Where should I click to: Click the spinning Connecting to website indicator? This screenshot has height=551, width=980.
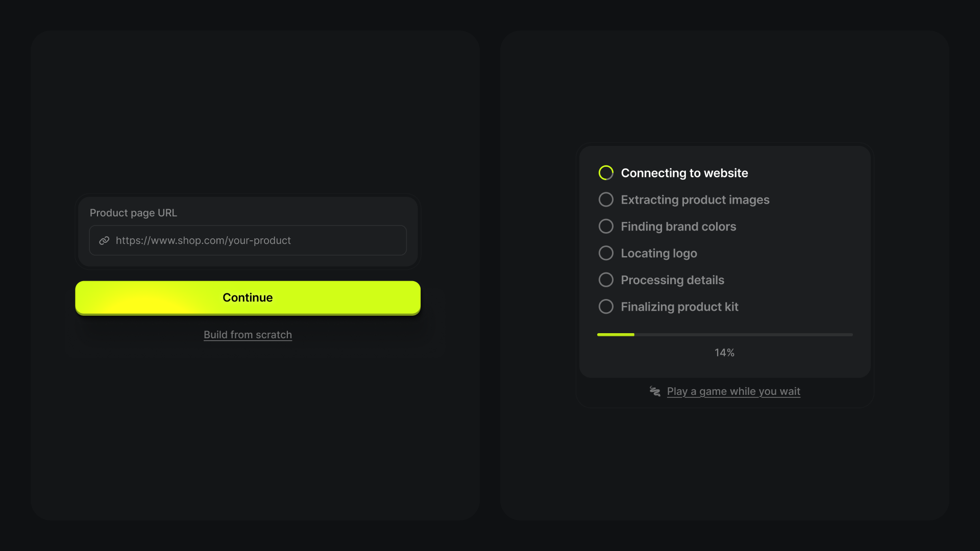pos(606,173)
